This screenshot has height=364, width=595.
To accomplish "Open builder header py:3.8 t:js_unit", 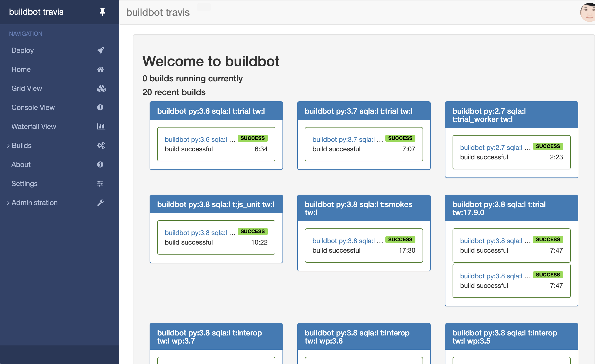I will (216, 204).
